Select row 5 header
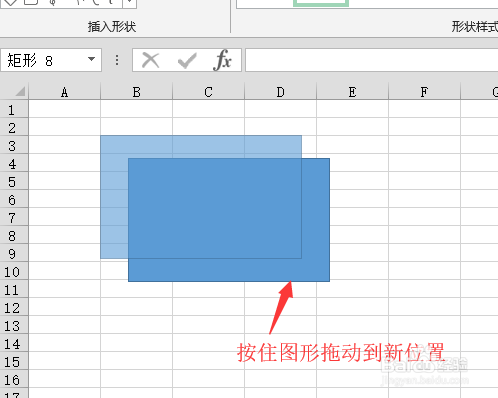 [14, 181]
